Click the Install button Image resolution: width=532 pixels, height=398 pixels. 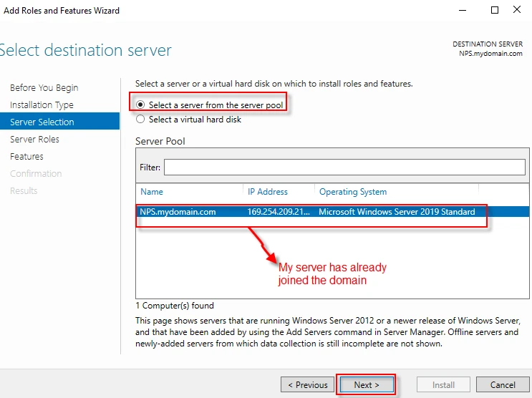(x=443, y=385)
